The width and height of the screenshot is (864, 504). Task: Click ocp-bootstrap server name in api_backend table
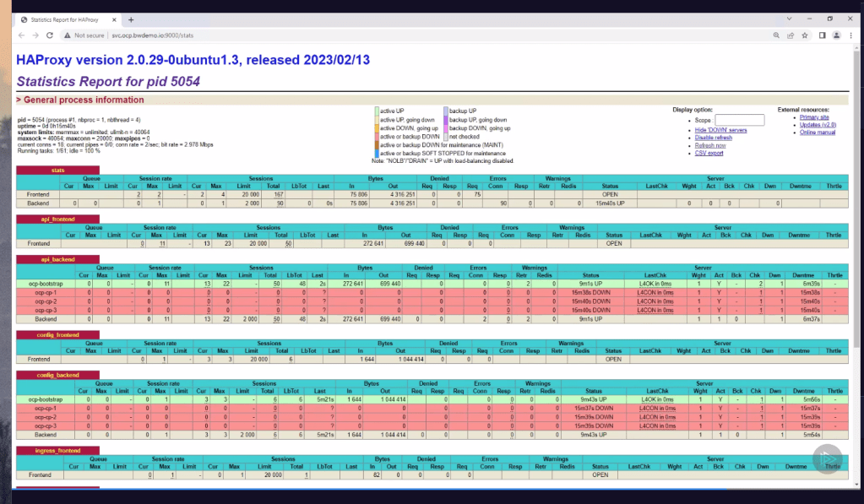tap(46, 284)
